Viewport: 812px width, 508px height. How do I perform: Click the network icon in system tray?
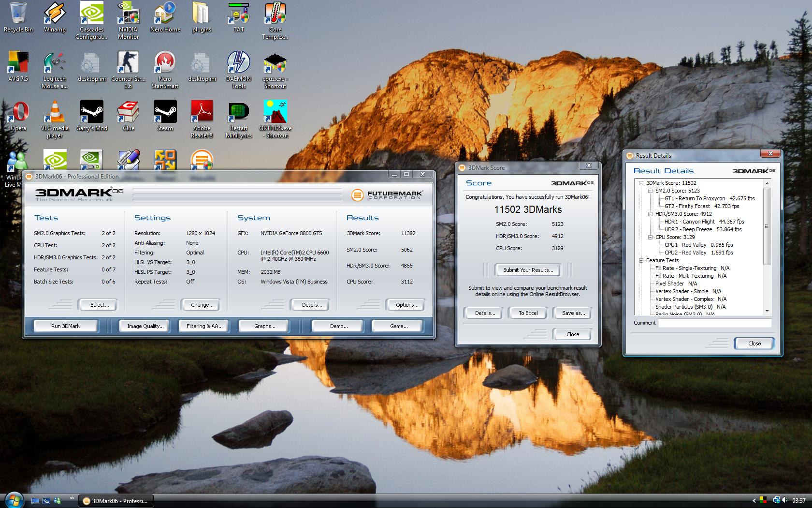click(776, 500)
